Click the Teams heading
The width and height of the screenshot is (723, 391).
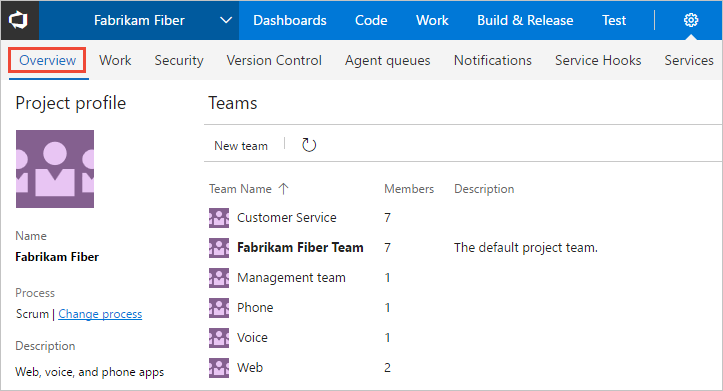[232, 103]
